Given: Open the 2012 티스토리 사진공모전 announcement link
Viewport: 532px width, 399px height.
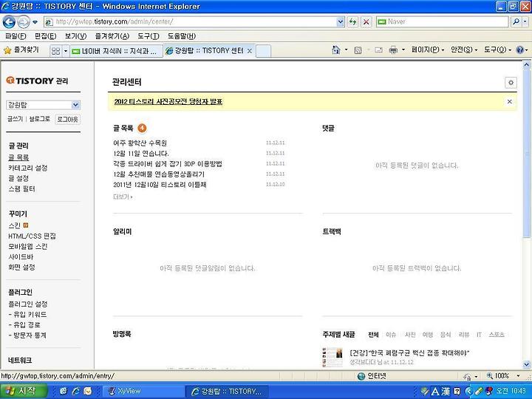Looking at the screenshot, I should pos(168,102).
